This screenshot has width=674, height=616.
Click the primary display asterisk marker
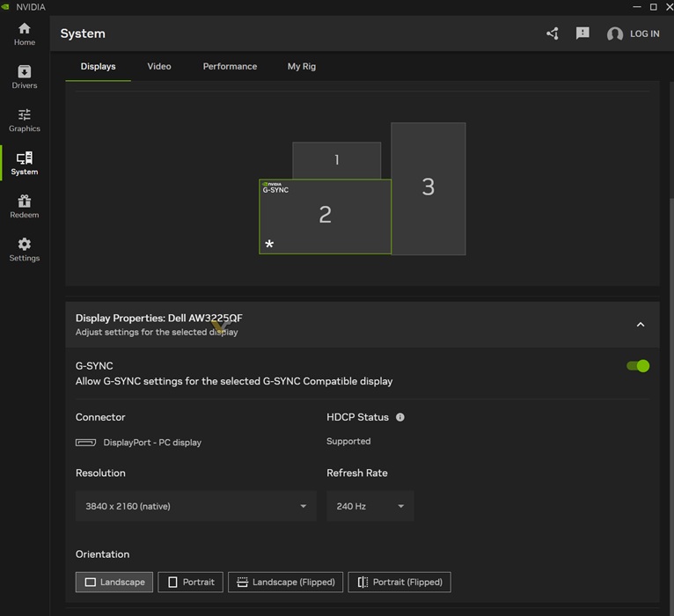[269, 244]
